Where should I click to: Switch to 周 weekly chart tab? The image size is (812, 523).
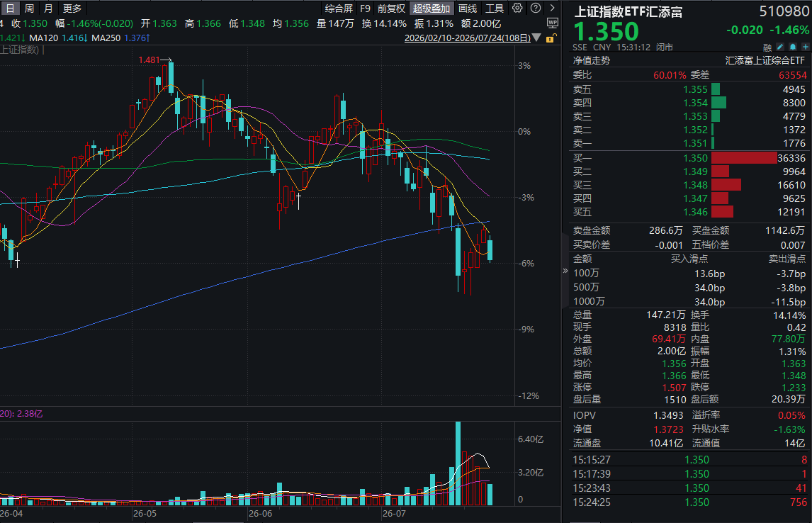point(30,9)
